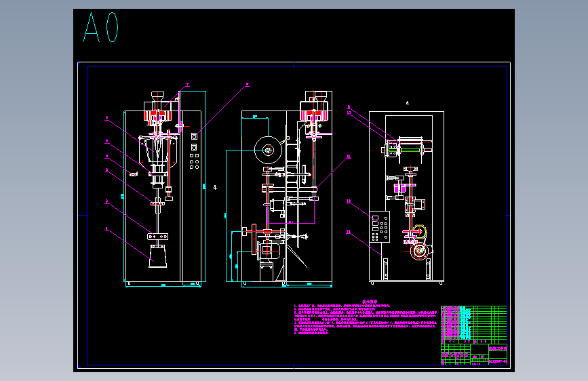Select the lower red gear wheel in right view
Screen dimensions: 588x381
coord(419,251)
